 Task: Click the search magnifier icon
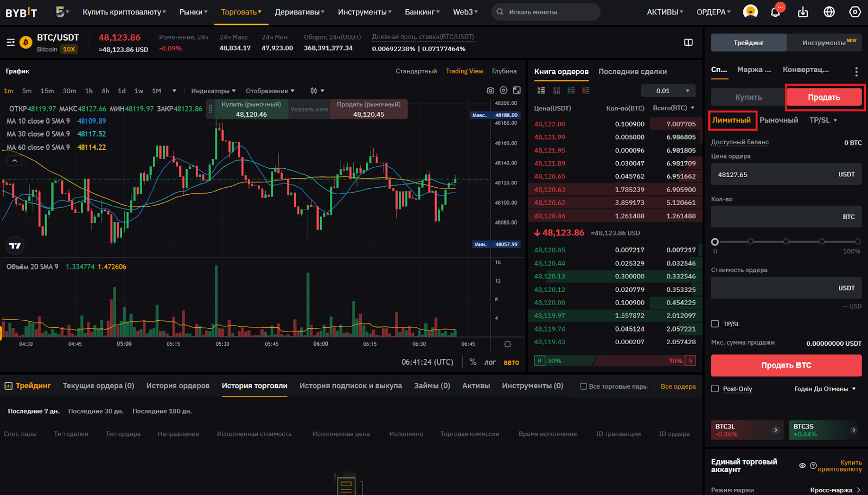point(500,12)
